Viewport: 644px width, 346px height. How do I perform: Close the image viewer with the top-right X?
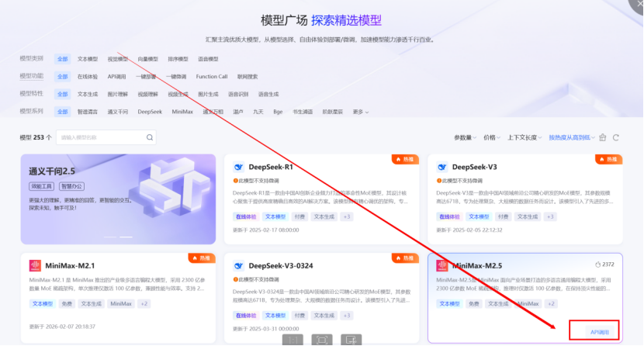click(x=638, y=4)
